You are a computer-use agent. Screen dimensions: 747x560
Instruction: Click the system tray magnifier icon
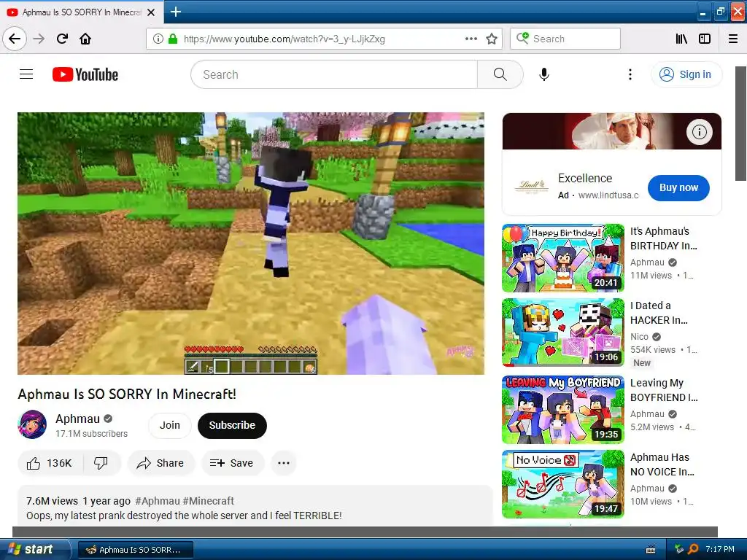coord(693,549)
